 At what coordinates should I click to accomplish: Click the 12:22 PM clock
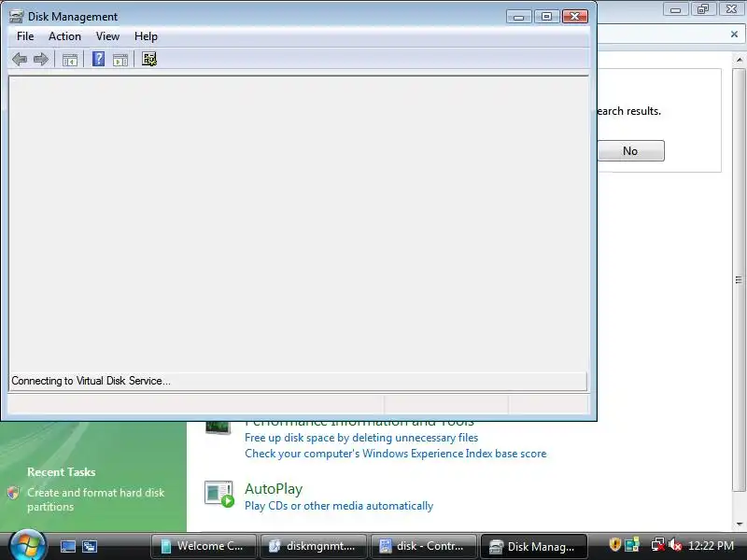[x=711, y=546]
